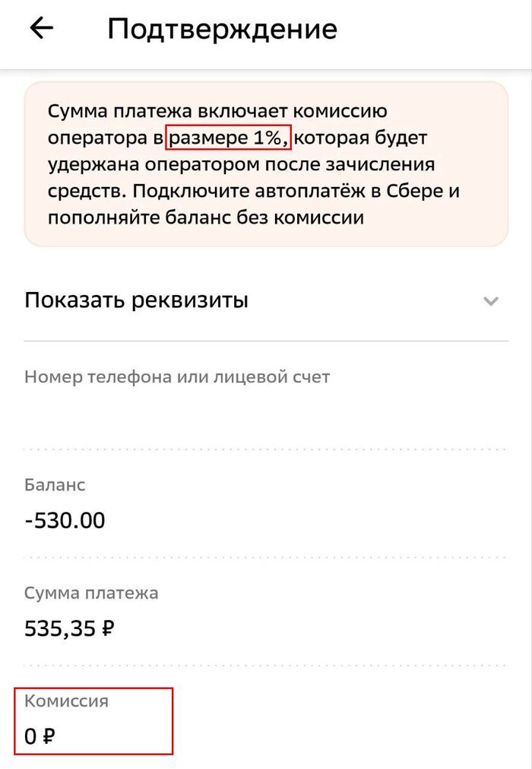Tap the back arrow icon
The height and width of the screenshot is (769, 532).
point(41,29)
